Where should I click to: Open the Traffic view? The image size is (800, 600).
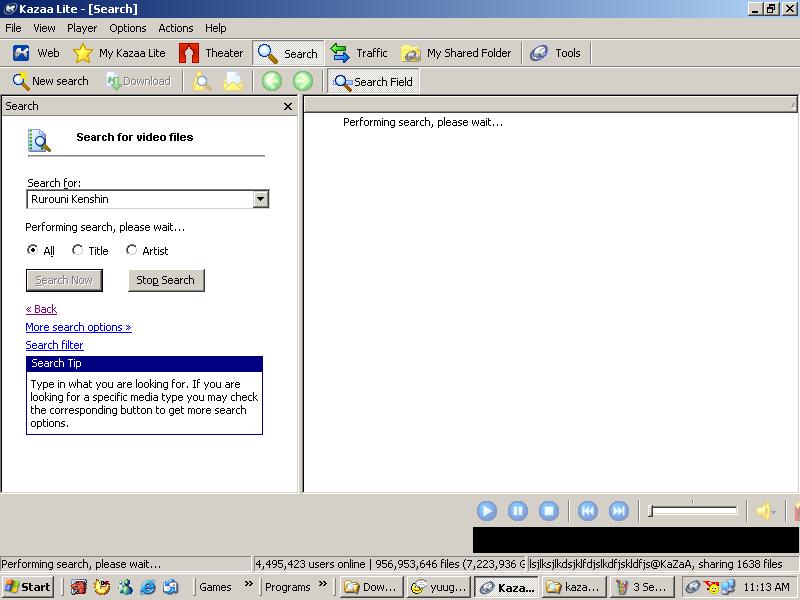pos(359,53)
